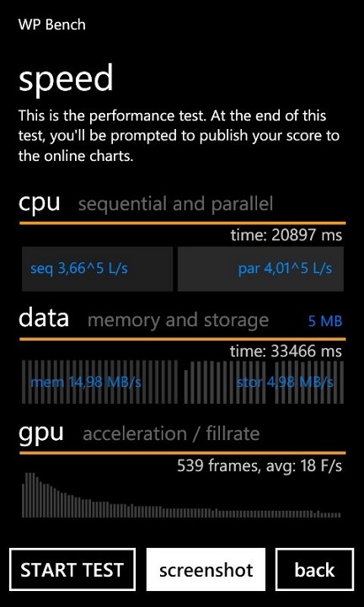The height and width of the screenshot is (607, 364).
Task: Tap the cpu time 20897 ms readout
Action: 286,235
